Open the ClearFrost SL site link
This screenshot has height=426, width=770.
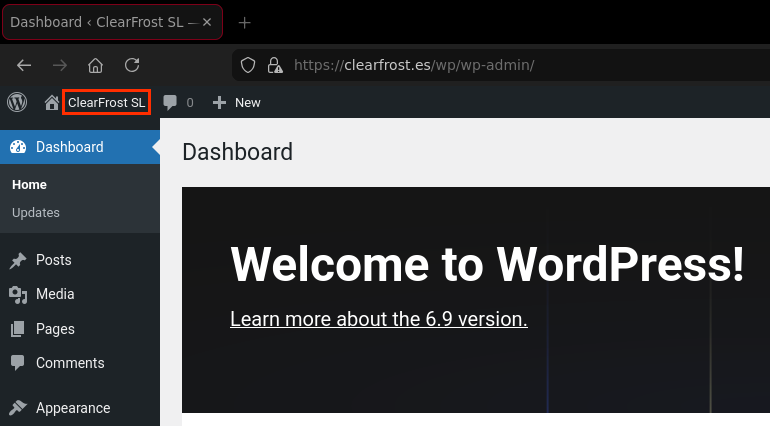tap(107, 103)
